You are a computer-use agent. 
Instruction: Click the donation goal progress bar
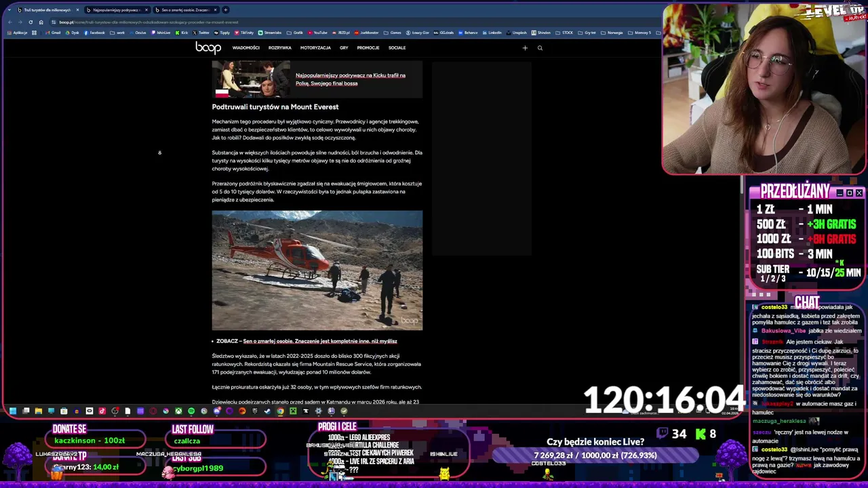pos(595,455)
